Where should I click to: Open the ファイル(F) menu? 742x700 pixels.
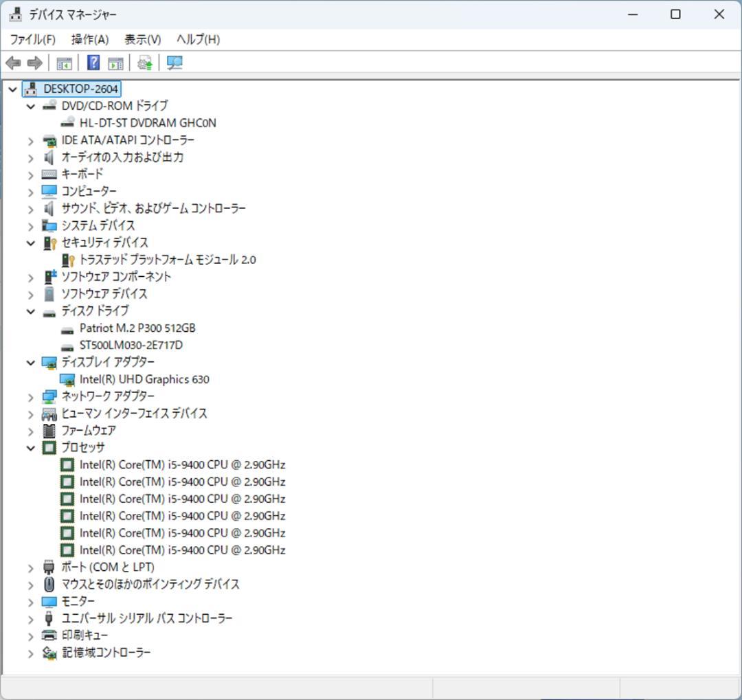tap(32, 39)
